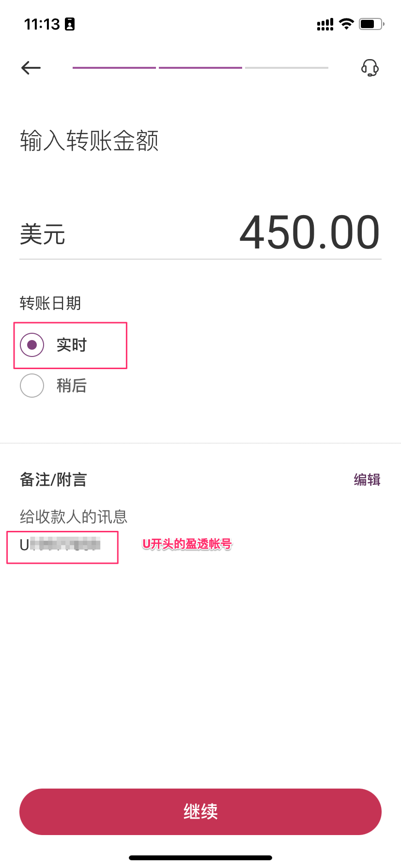Tap the pink U开头的盈透帐号 annotation
The height and width of the screenshot is (868, 401).
coord(187,544)
